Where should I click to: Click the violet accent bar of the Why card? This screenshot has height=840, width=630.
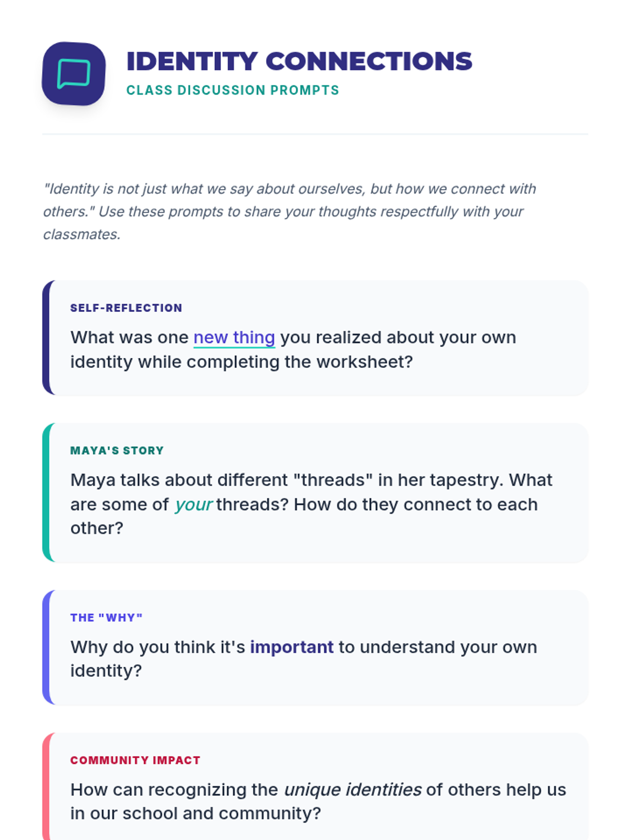[x=46, y=647]
